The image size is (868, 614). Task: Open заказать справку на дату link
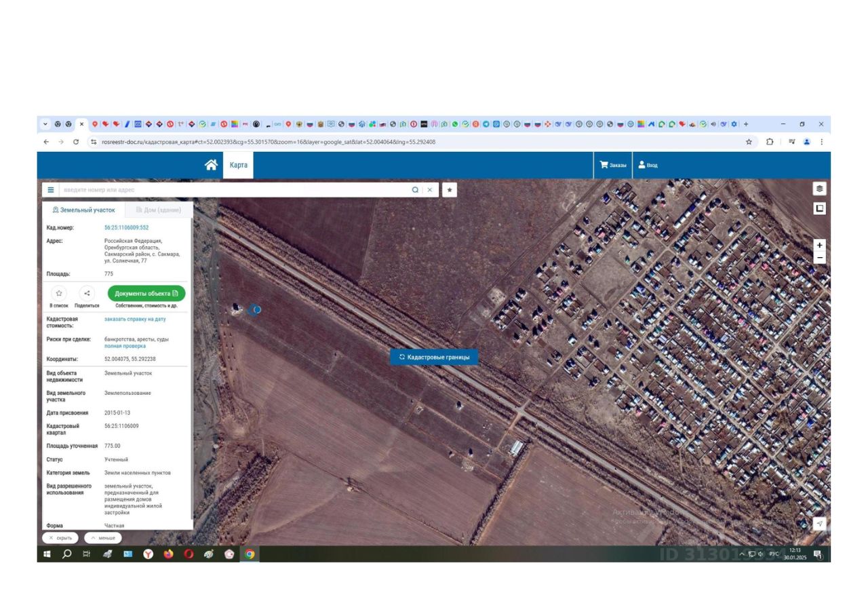tap(135, 319)
